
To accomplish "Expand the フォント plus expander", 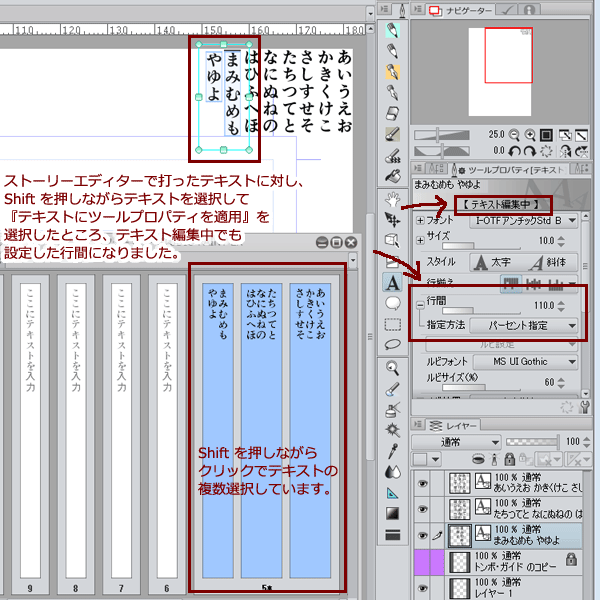I will [x=420, y=220].
